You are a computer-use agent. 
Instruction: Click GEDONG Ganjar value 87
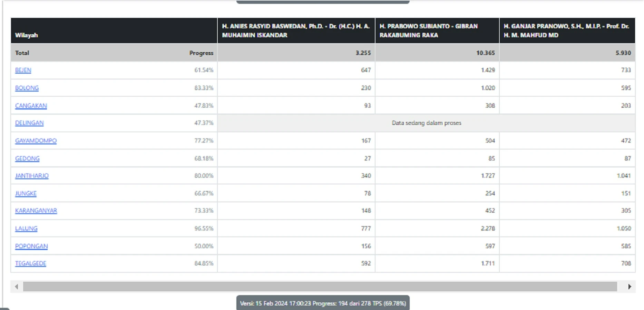click(627, 158)
